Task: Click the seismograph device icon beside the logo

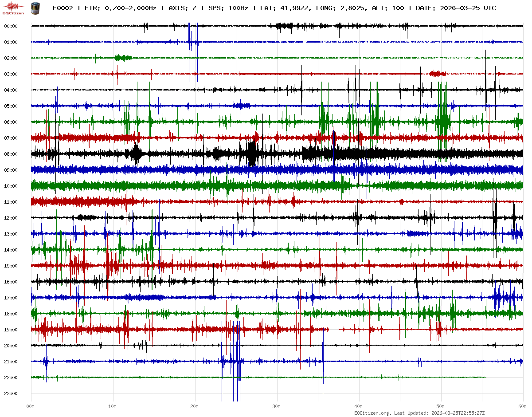Action: (x=34, y=8)
